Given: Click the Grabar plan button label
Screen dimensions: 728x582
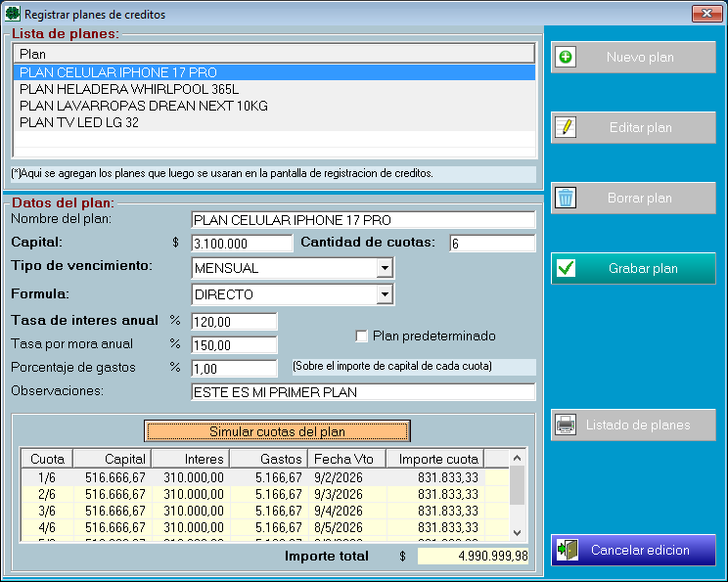Looking at the screenshot, I should [642, 268].
